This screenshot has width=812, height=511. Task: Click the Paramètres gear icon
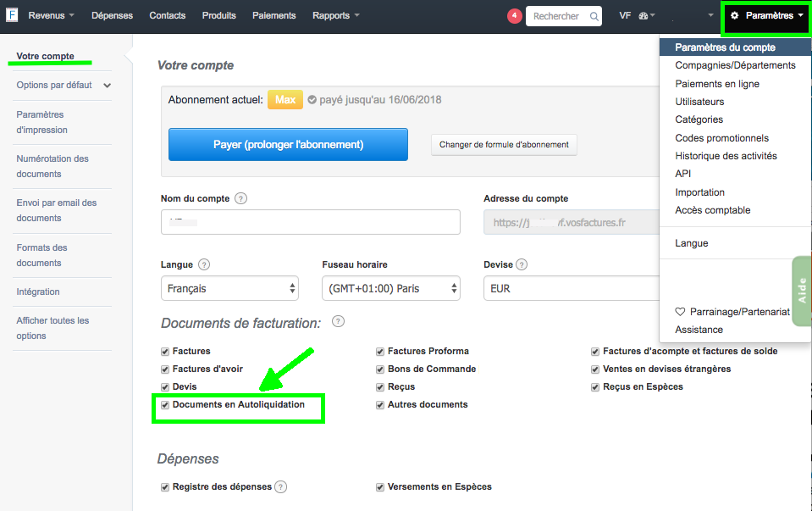click(734, 14)
